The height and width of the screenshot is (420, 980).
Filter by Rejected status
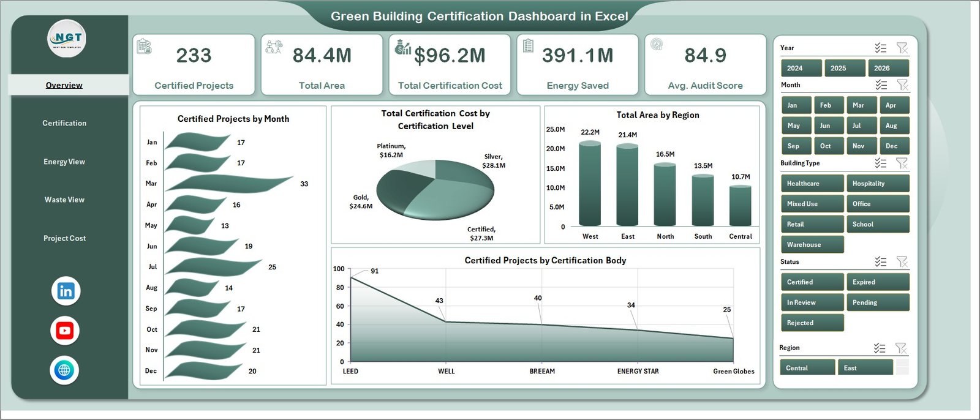point(812,323)
